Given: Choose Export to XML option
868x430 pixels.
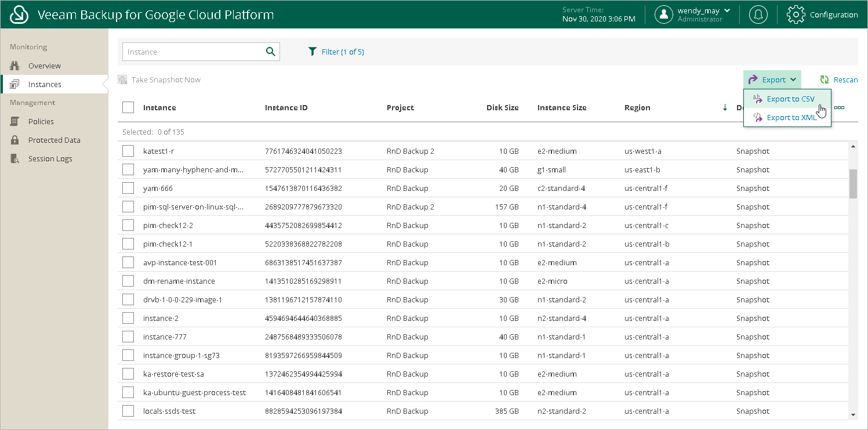Looking at the screenshot, I should tap(791, 117).
